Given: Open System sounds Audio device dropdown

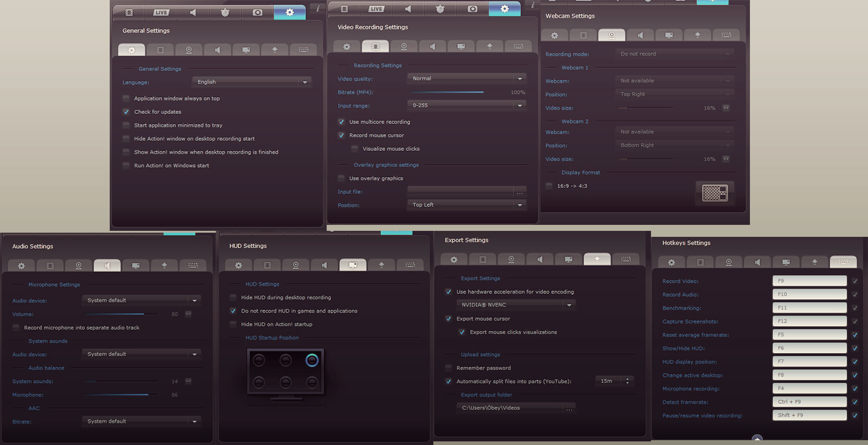Looking at the screenshot, I should 141,354.
